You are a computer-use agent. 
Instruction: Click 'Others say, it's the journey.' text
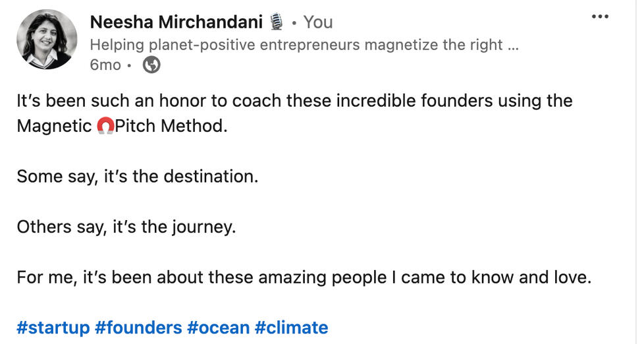coord(126,227)
